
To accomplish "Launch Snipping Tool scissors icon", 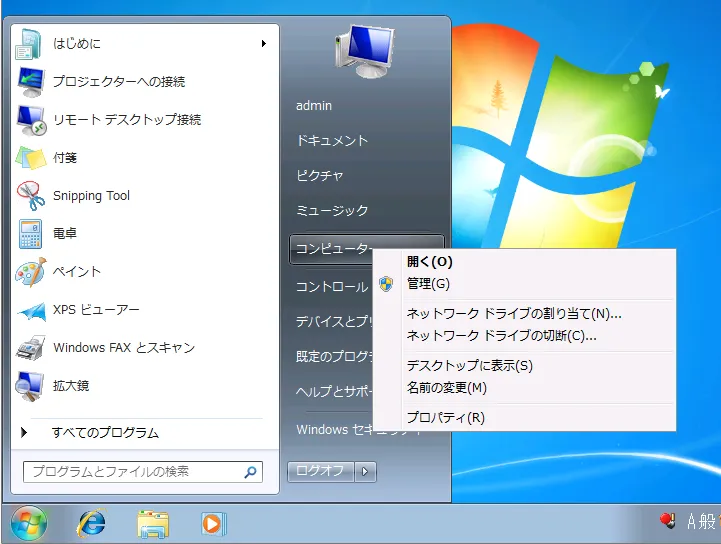I will [30, 195].
